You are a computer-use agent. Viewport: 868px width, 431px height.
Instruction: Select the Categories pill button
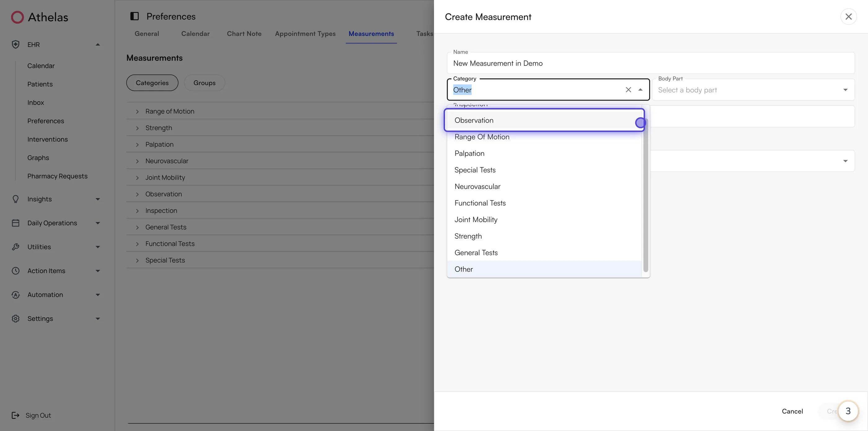click(152, 83)
